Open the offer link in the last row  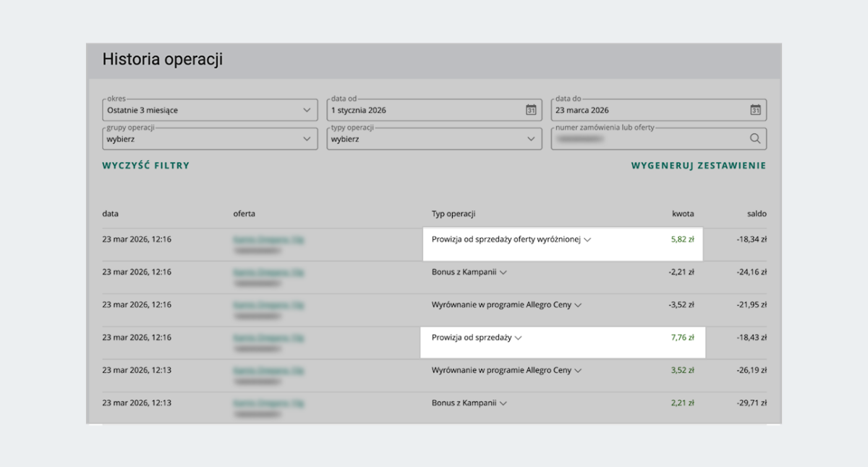(268, 402)
